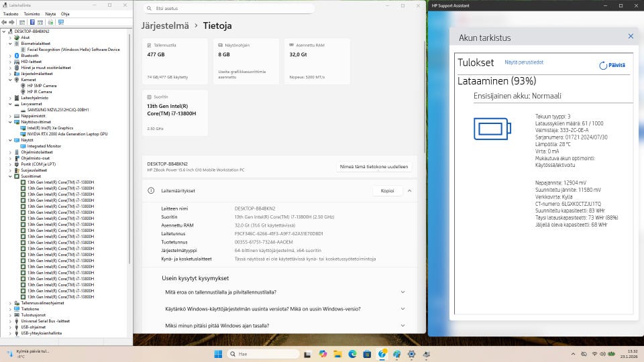Click the volume icon in system tray
Screen dimensions: 644x362
(602, 354)
